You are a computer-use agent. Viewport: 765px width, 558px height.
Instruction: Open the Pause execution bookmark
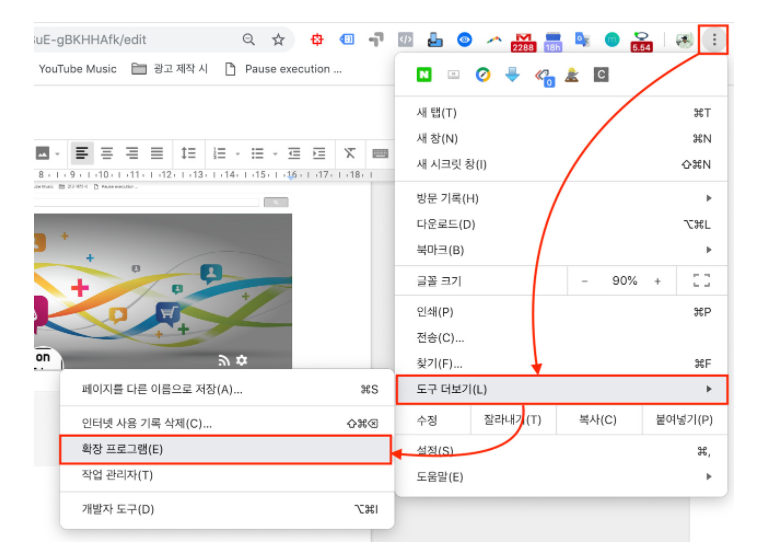(x=283, y=69)
